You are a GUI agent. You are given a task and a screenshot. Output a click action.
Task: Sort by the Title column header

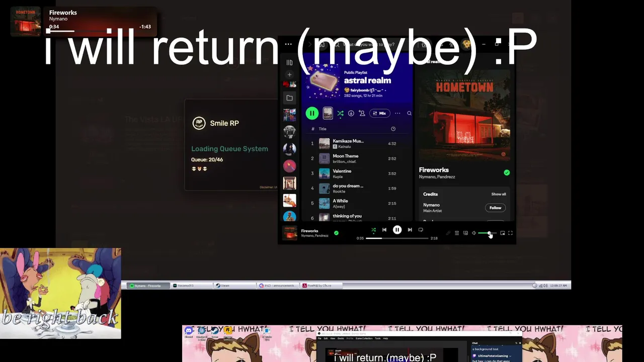[x=323, y=129]
